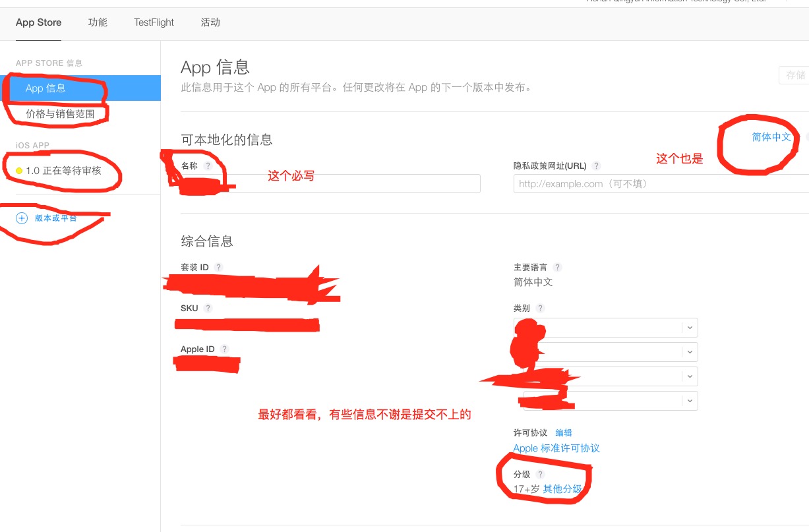Image resolution: width=809 pixels, height=532 pixels.
Task: Click the 存储 save button
Action: [x=794, y=75]
